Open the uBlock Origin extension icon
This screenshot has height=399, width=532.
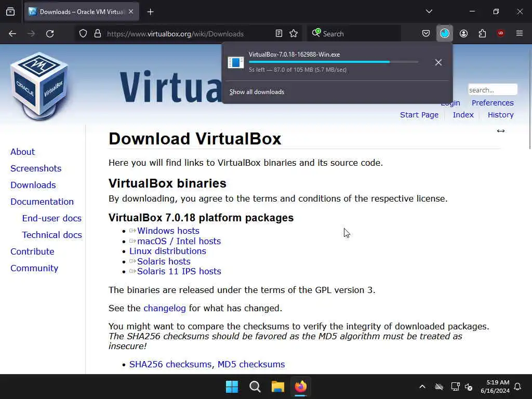tap(500, 33)
